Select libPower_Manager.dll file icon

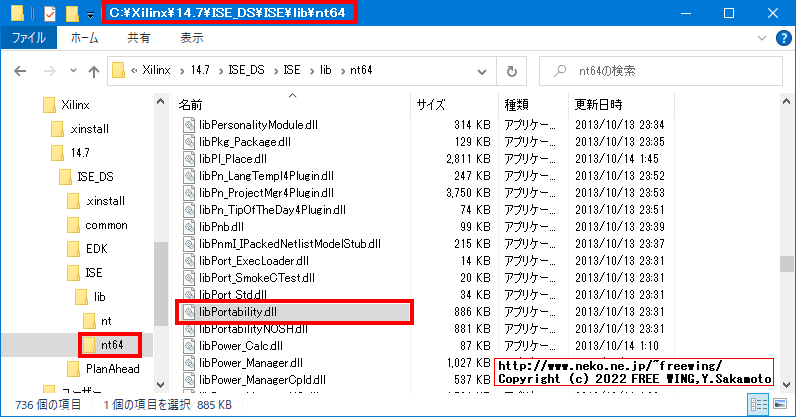click(189, 363)
